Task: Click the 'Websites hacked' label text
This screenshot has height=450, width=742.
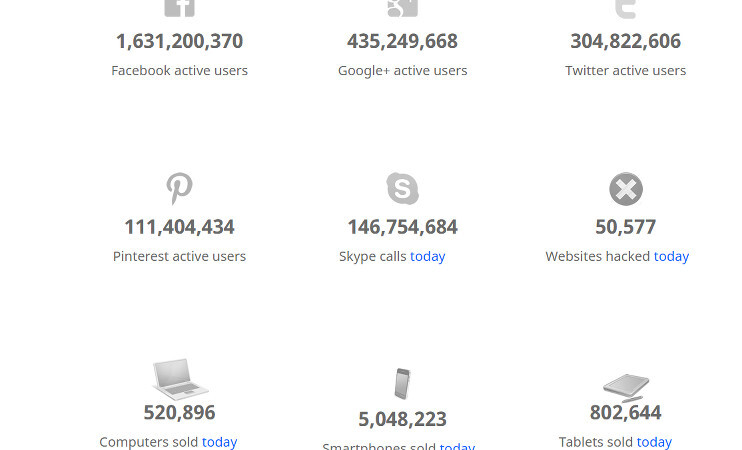Action: [x=598, y=256]
